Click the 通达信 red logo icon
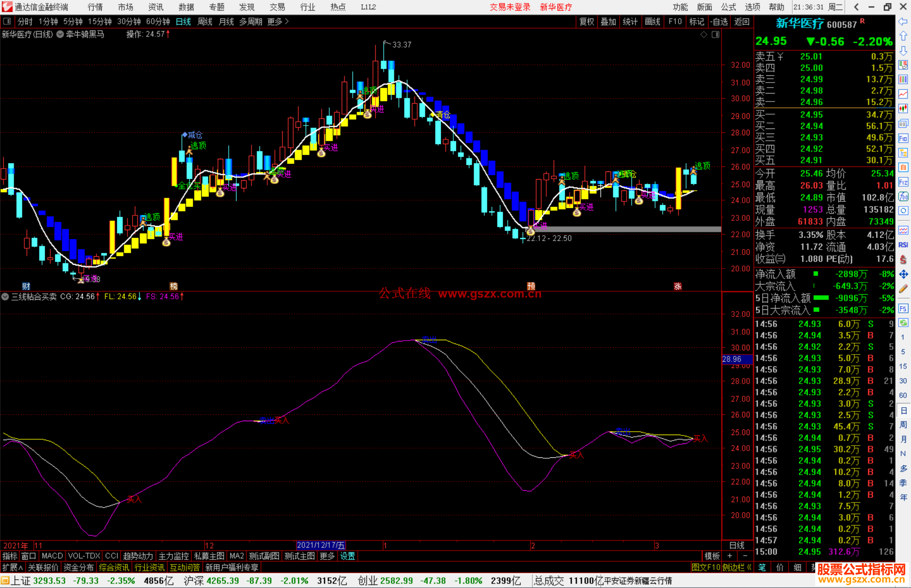 point(7,7)
